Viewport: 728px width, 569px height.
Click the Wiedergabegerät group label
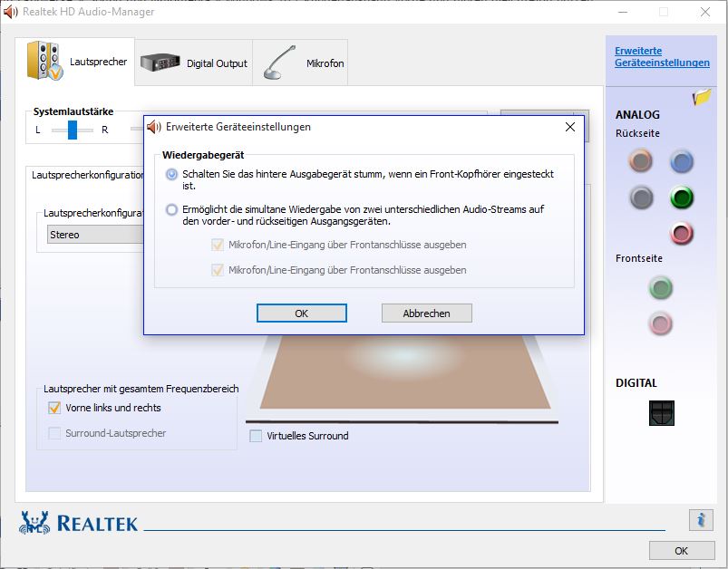(203, 155)
